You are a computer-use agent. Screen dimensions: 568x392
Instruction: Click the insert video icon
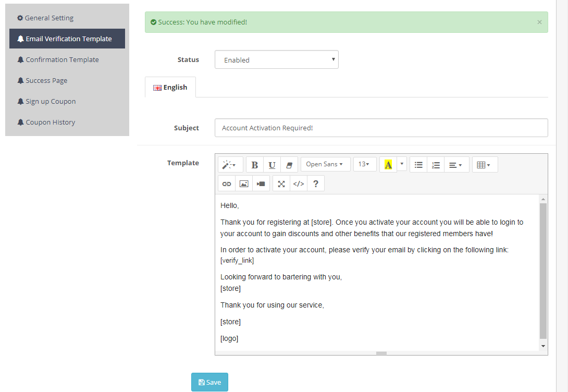tap(261, 183)
